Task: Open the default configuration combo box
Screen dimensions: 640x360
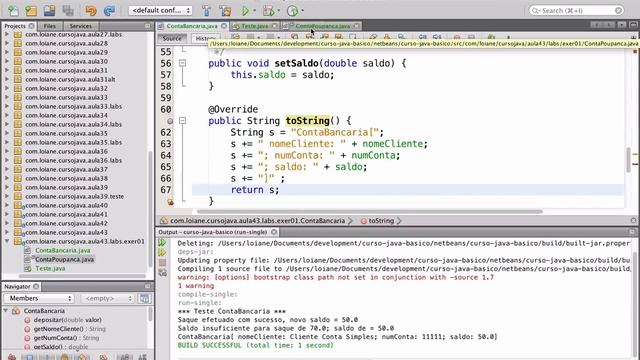Action: click(x=160, y=11)
